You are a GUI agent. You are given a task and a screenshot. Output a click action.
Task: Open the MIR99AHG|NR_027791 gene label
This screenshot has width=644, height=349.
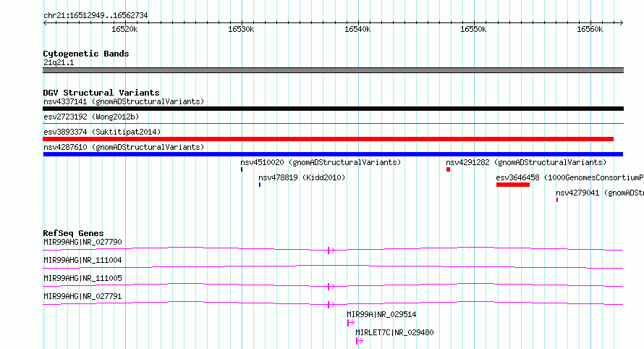[82, 296]
